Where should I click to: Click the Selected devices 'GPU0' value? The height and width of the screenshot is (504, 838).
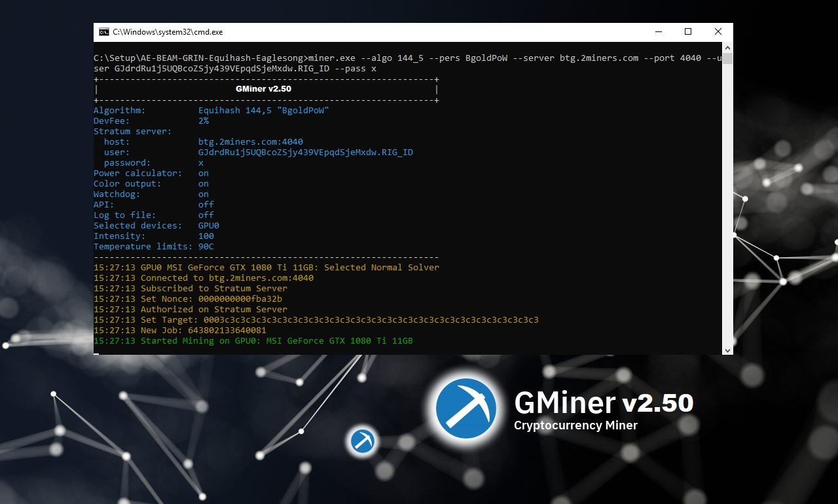(x=209, y=226)
